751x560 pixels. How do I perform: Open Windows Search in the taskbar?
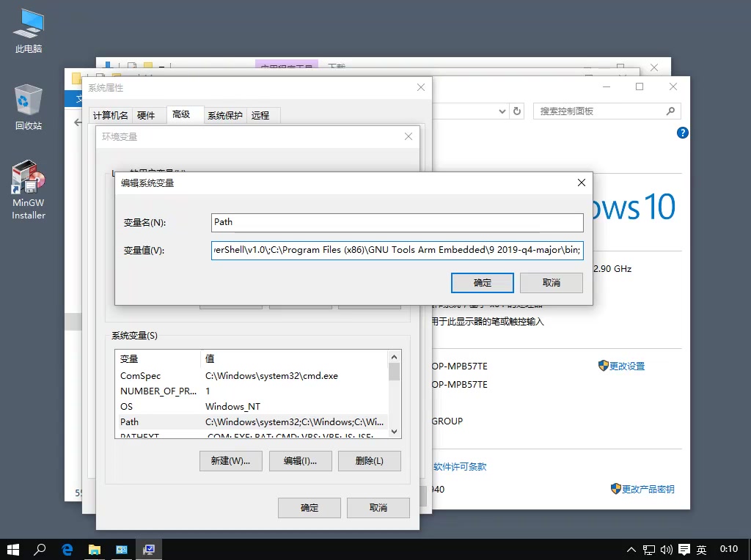40,549
